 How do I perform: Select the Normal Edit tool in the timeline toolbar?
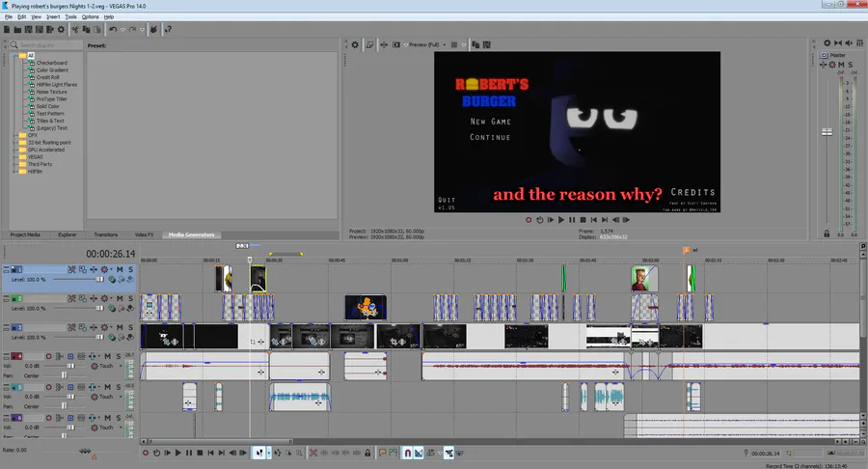coord(258,453)
